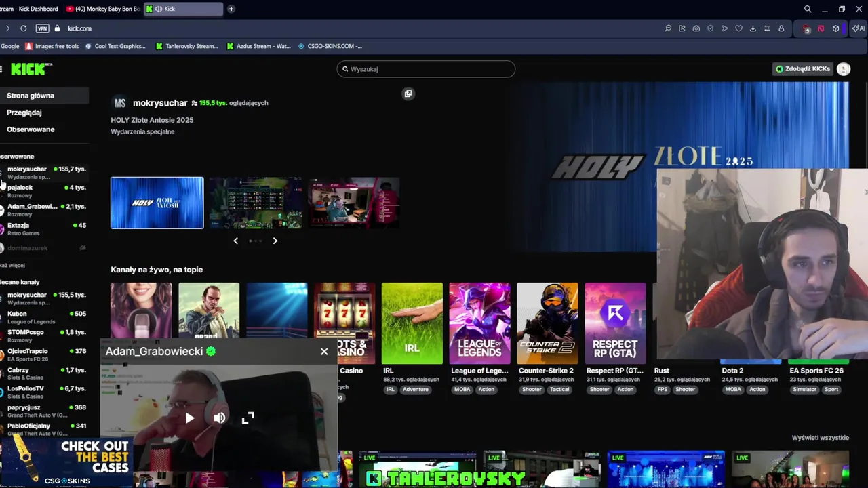
Task: Bookmark page with the heart icon
Action: 739,28
